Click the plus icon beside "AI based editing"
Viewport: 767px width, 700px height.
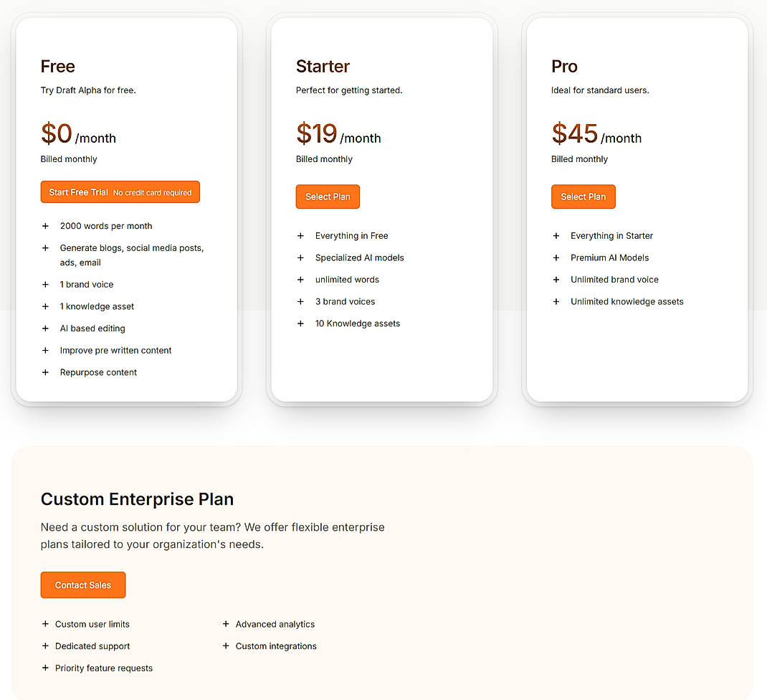tap(45, 328)
